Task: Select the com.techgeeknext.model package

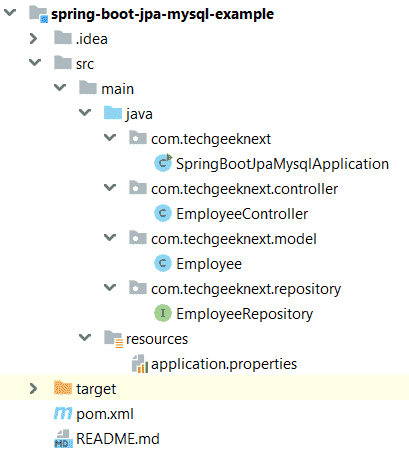Action: pyautogui.click(x=234, y=239)
